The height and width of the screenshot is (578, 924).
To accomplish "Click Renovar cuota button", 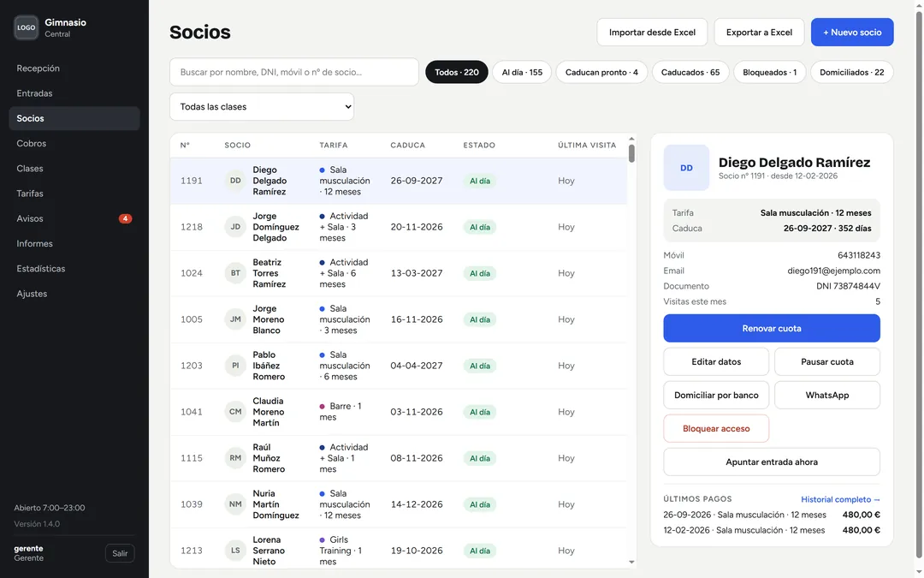I will click(772, 328).
